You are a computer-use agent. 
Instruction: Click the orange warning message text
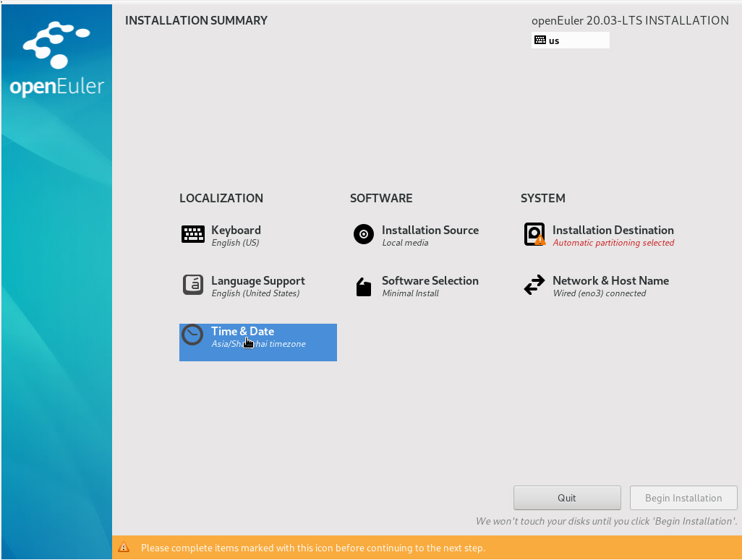(313, 548)
